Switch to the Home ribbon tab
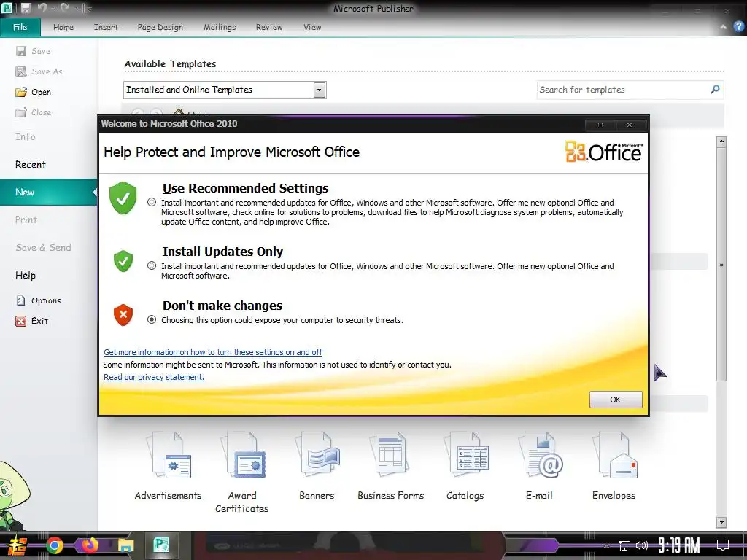Image resolution: width=747 pixels, height=560 pixels. click(63, 27)
